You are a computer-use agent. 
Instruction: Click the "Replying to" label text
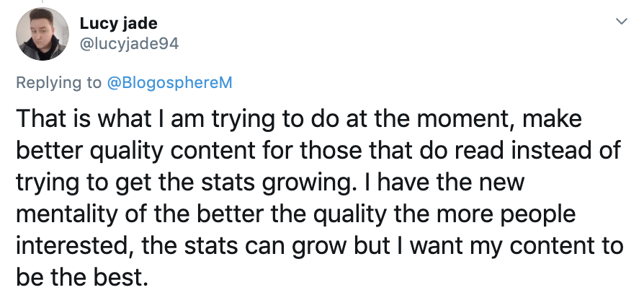59,82
